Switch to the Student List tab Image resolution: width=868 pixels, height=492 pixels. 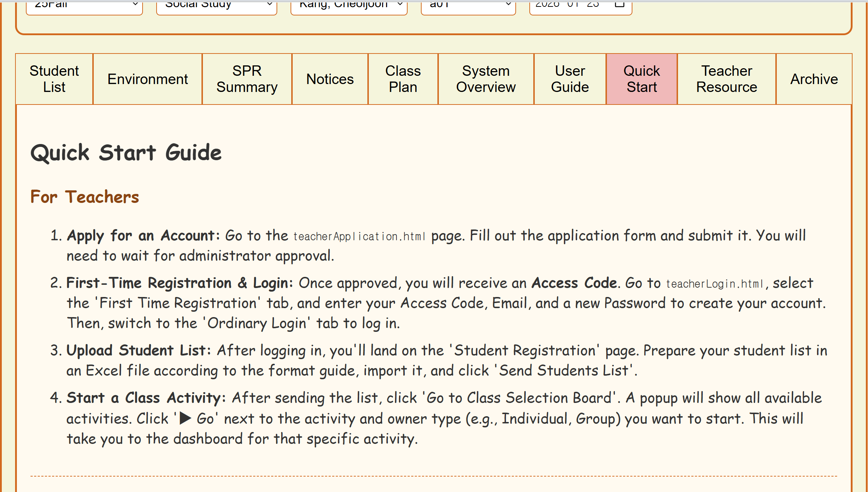click(x=54, y=79)
